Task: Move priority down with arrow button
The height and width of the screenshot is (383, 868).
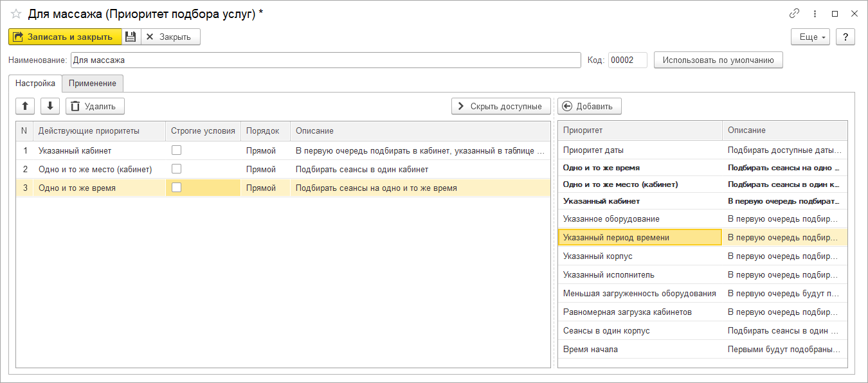Action: [x=50, y=106]
